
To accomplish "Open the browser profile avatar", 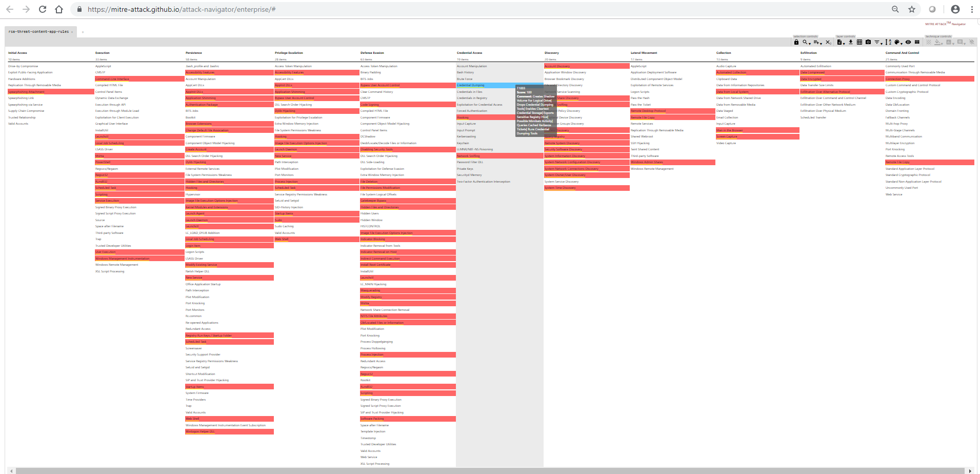I will (955, 9).
